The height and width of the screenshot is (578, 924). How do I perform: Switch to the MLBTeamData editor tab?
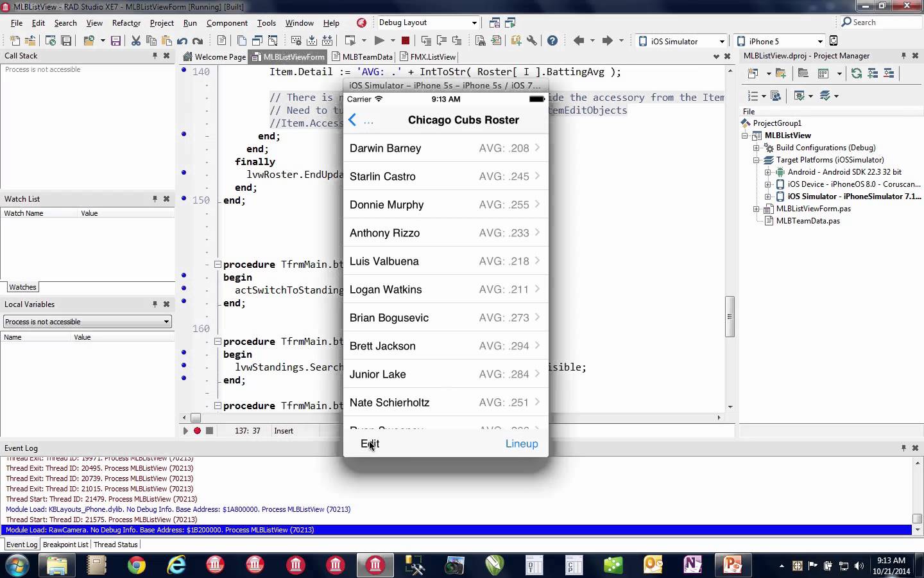click(361, 57)
